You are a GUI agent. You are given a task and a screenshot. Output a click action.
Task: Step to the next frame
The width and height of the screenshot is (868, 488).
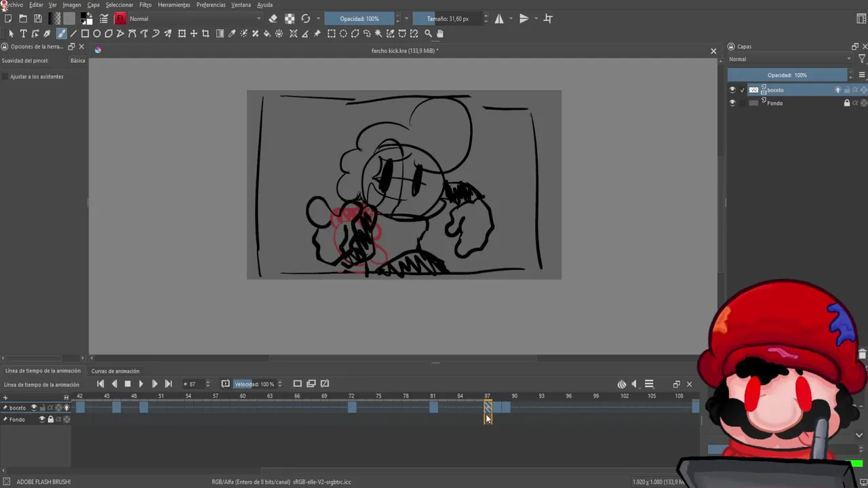pos(155,384)
